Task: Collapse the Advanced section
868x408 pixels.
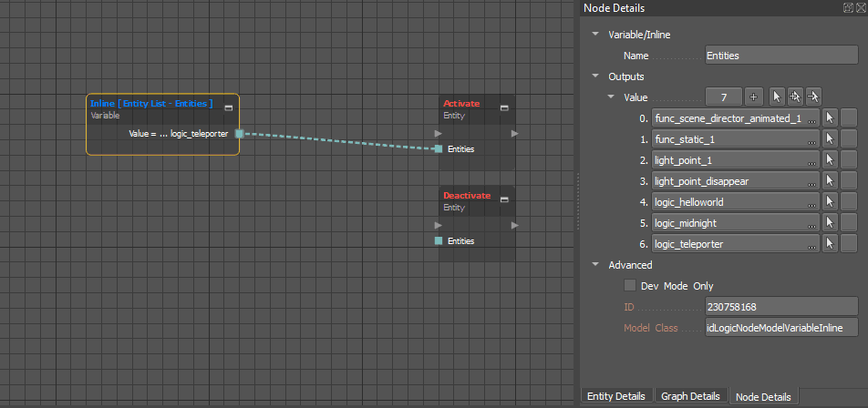Action: (595, 264)
